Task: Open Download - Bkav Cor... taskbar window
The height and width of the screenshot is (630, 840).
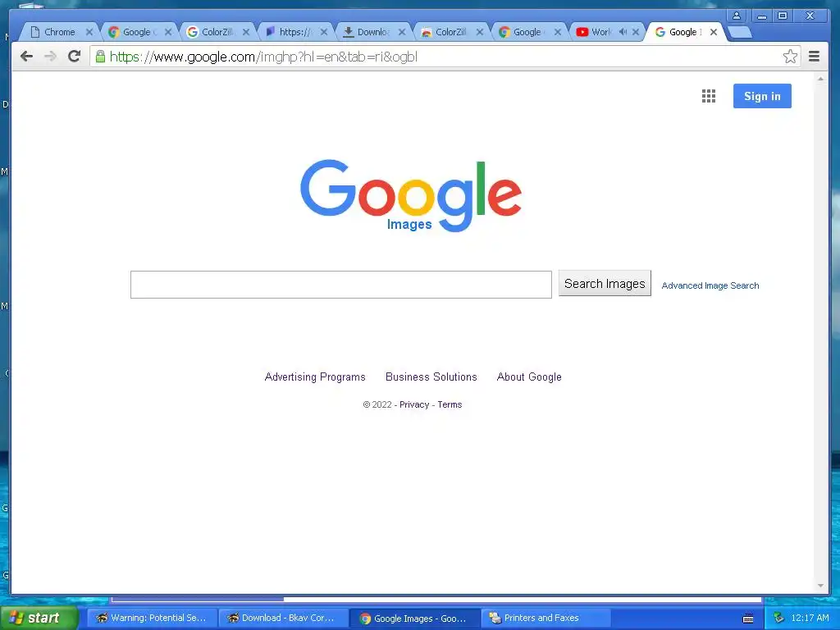Action: (283, 619)
